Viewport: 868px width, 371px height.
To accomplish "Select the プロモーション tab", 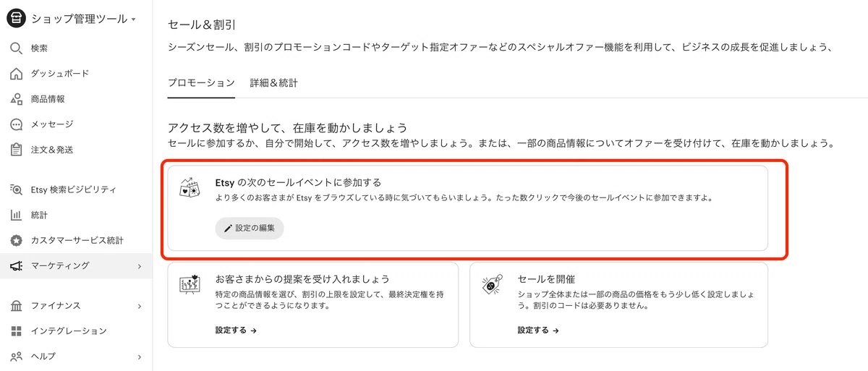I will click(202, 83).
